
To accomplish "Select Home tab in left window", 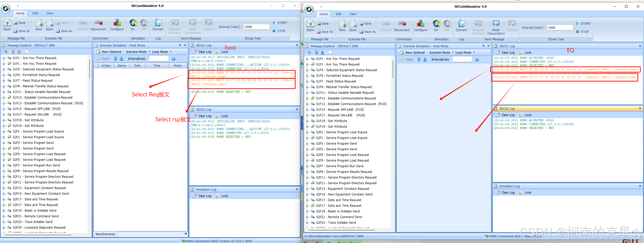I will 20,13.
